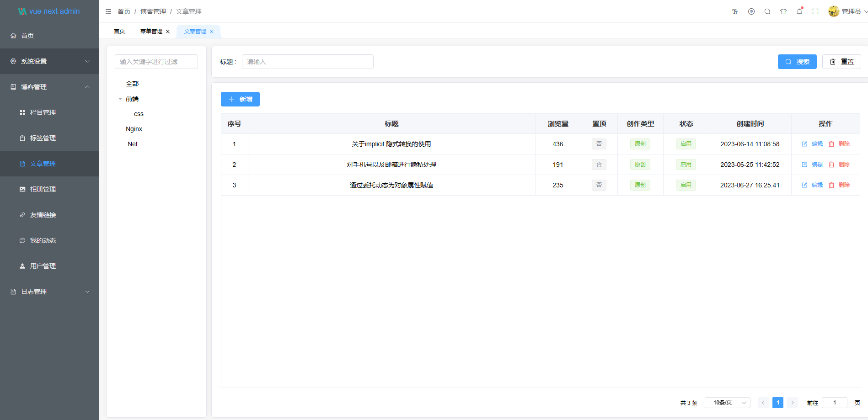This screenshot has width=868, height=420.
Task: Click the 搜索 button
Action: pyautogui.click(x=797, y=62)
